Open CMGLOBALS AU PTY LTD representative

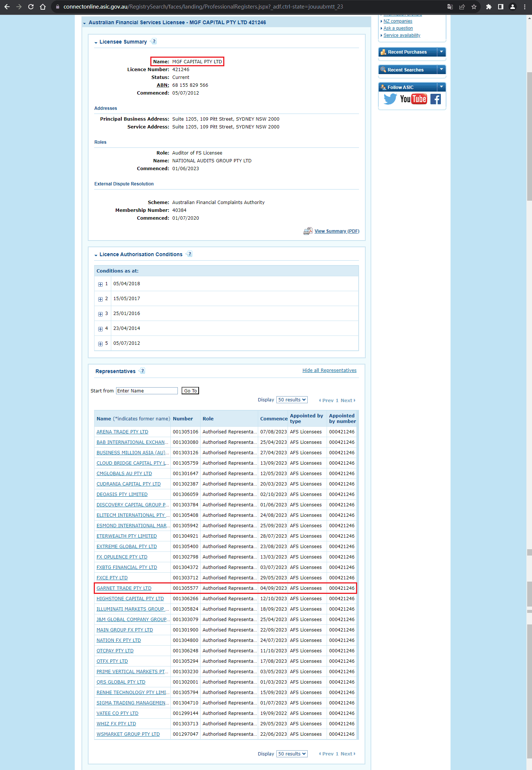pos(124,474)
